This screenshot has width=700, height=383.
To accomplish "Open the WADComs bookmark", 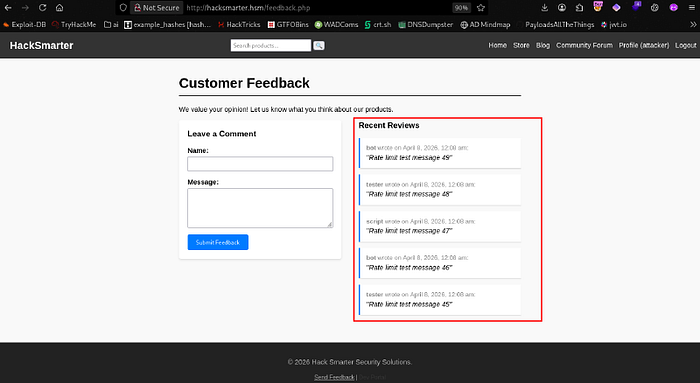I will pyautogui.click(x=336, y=25).
